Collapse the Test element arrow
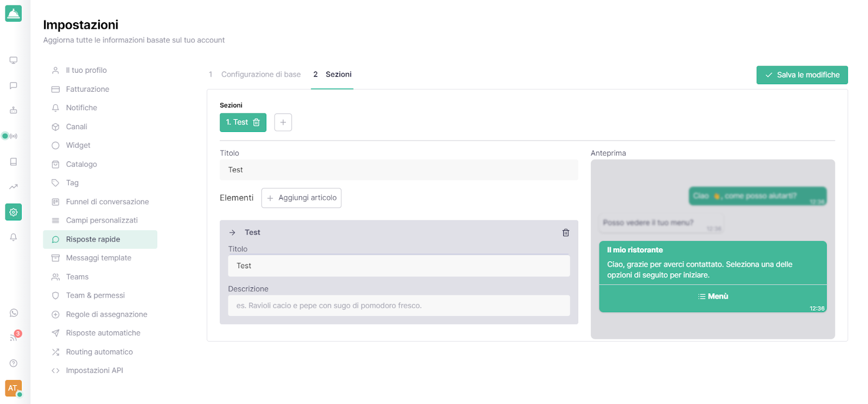This screenshot has width=868, height=404. tap(232, 232)
